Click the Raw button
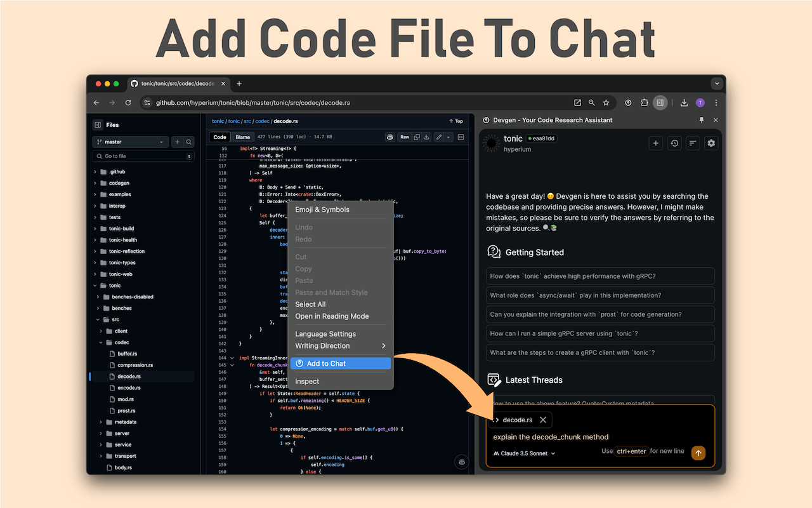Image resolution: width=812 pixels, height=508 pixels. tap(404, 137)
